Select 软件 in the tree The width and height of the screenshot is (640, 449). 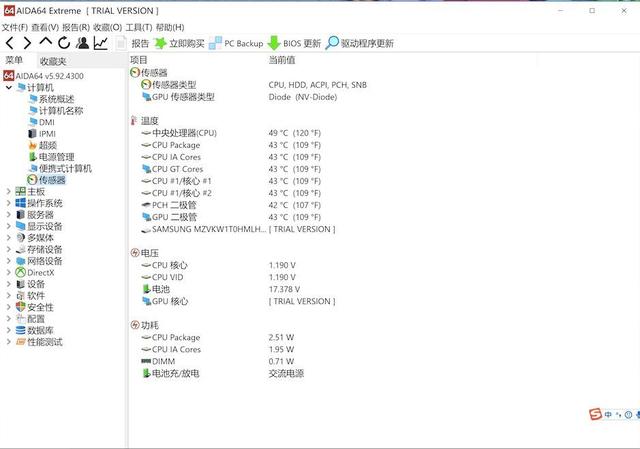click(31, 295)
